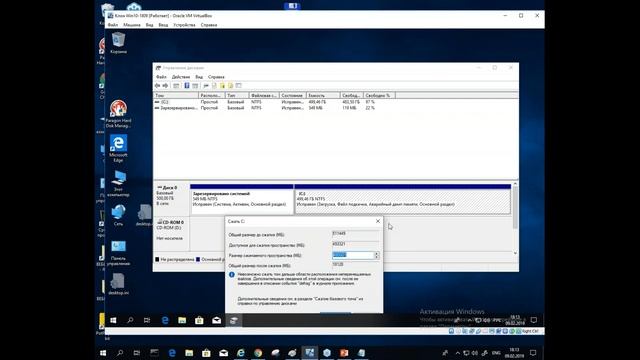Sort by Файловая система column header
This screenshot has height=360, width=640.
click(x=264, y=96)
